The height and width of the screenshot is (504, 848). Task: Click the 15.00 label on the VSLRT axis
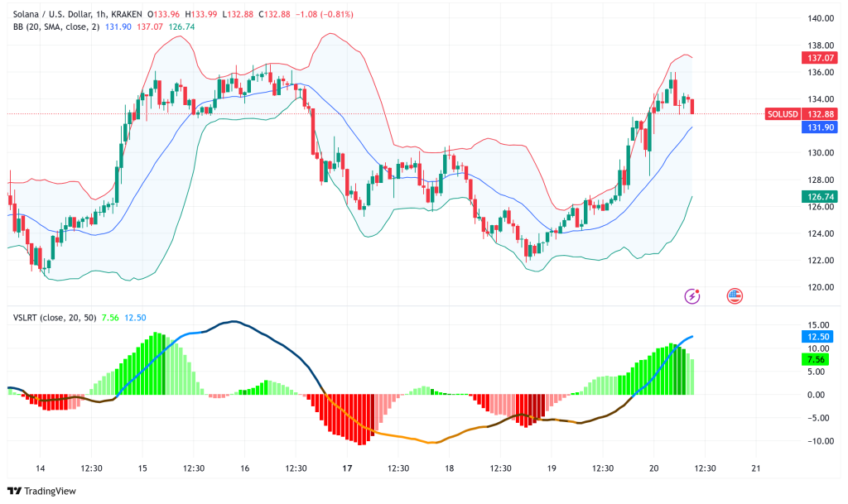[818, 325]
